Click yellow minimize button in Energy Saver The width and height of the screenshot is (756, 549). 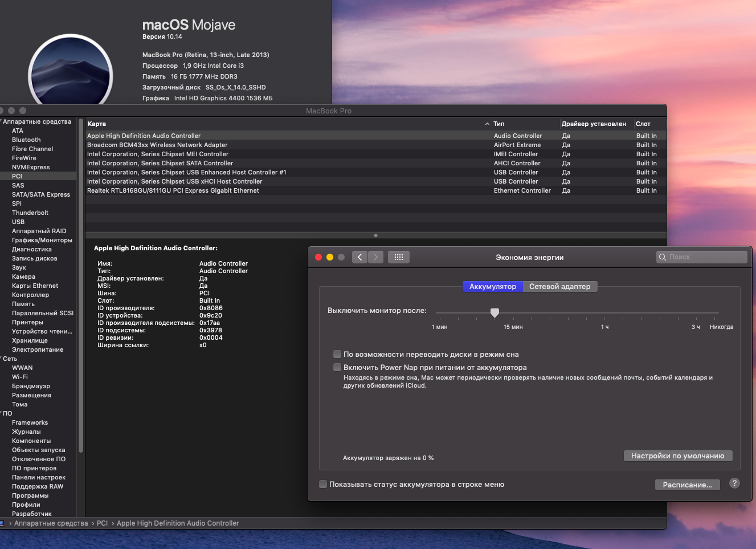point(330,257)
